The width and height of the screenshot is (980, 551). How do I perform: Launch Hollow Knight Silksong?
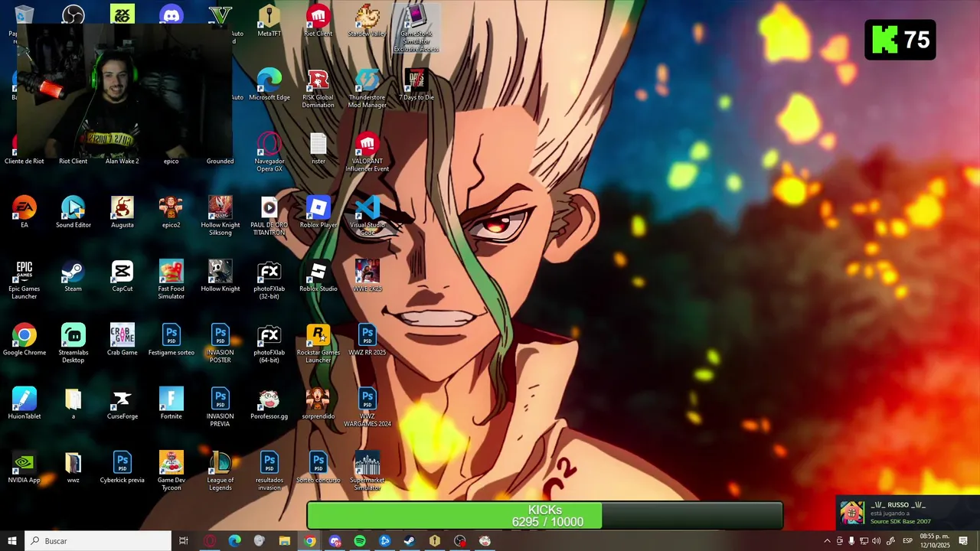[220, 216]
